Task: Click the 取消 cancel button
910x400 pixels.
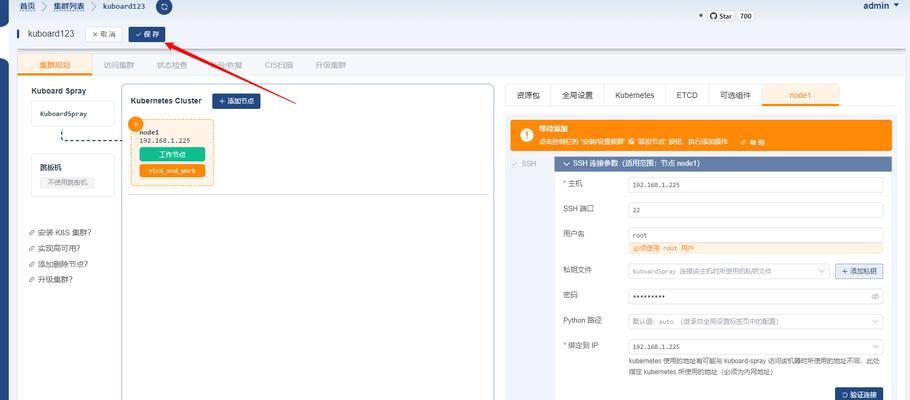Action: click(x=104, y=34)
